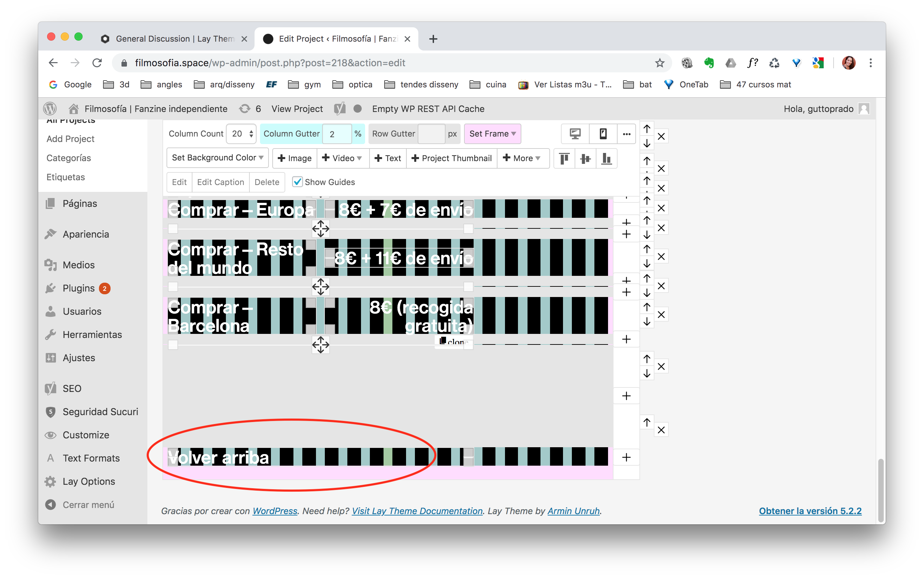Click align top icon
Image resolution: width=924 pixels, height=579 pixels.
coord(564,158)
